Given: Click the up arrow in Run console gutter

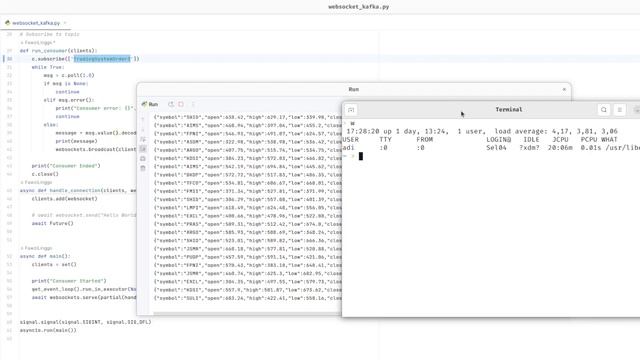Looking at the screenshot, I should pyautogui.click(x=143, y=120).
